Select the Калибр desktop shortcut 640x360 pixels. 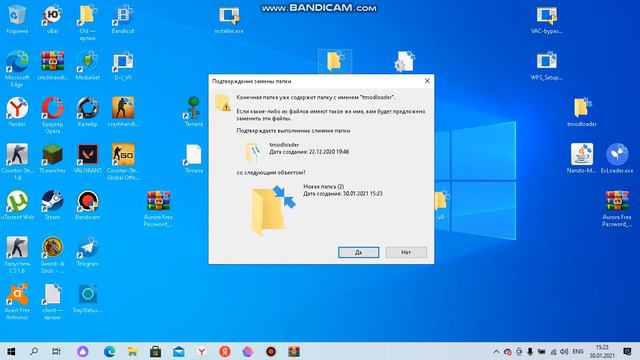pos(87,112)
